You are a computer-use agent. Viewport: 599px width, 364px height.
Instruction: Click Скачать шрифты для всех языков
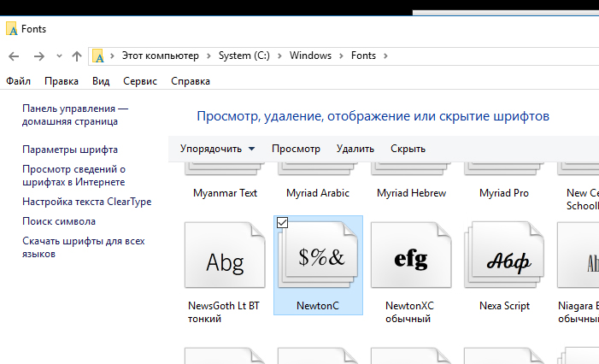click(x=83, y=248)
